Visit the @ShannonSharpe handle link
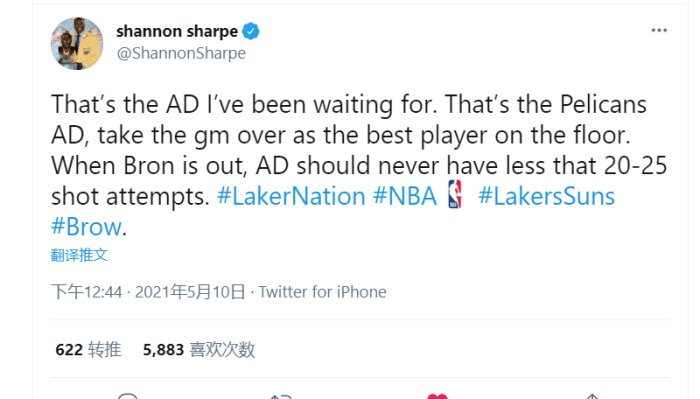This screenshot has width=700, height=399. click(x=181, y=53)
